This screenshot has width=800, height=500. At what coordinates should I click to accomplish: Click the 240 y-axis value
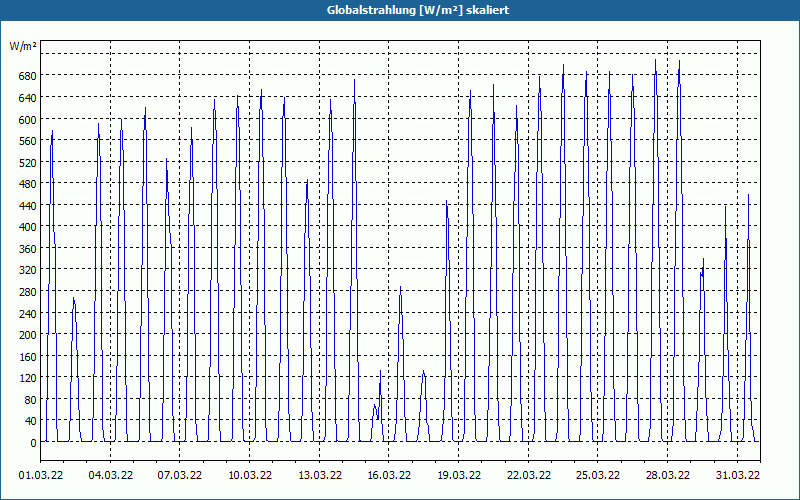pyautogui.click(x=27, y=314)
